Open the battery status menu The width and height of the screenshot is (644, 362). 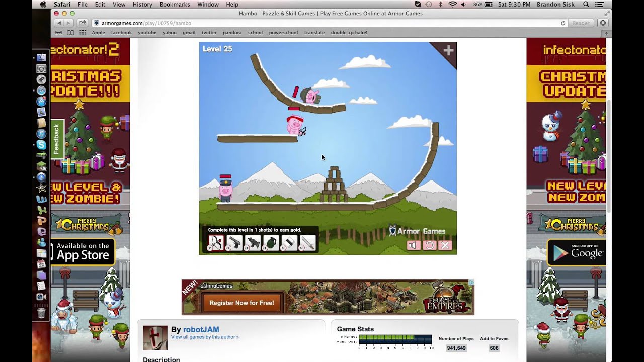pos(482,4)
